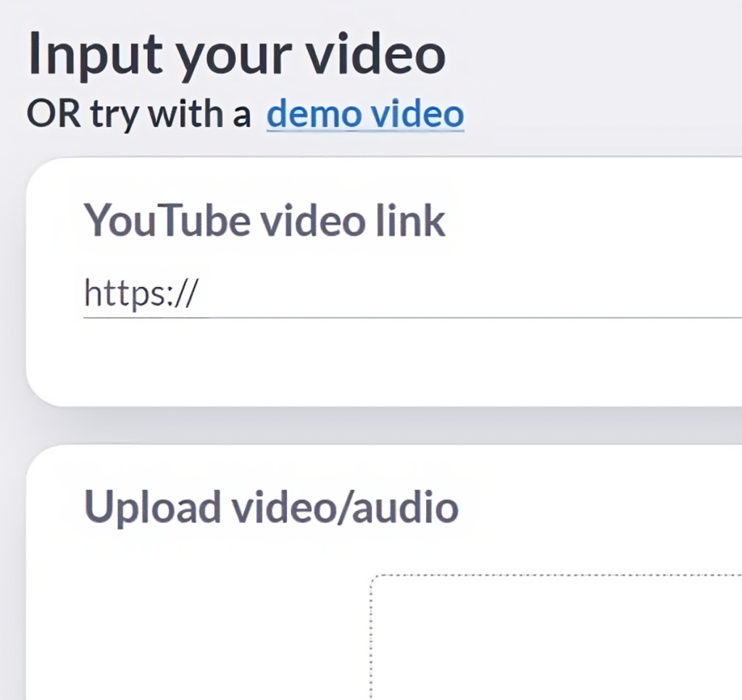Viewport: 742px width, 700px height.
Task: Click the https:// URL input field
Action: (362, 293)
